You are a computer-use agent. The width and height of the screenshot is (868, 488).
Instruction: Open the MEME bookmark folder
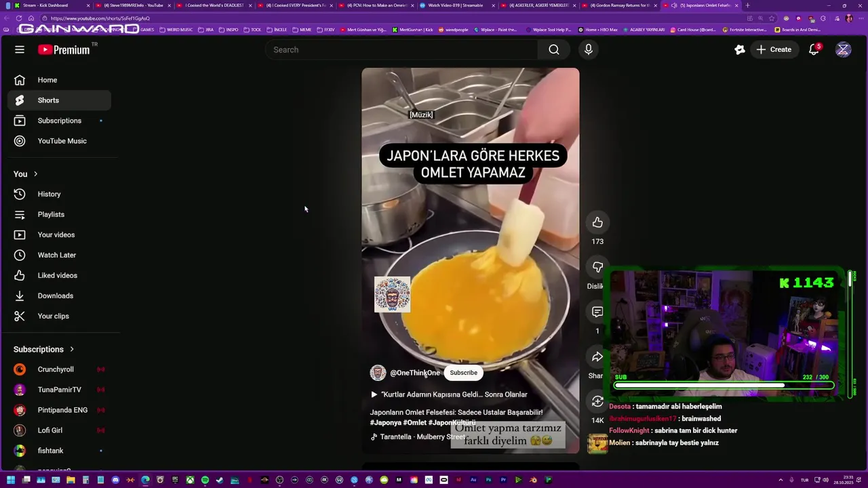pos(302,30)
